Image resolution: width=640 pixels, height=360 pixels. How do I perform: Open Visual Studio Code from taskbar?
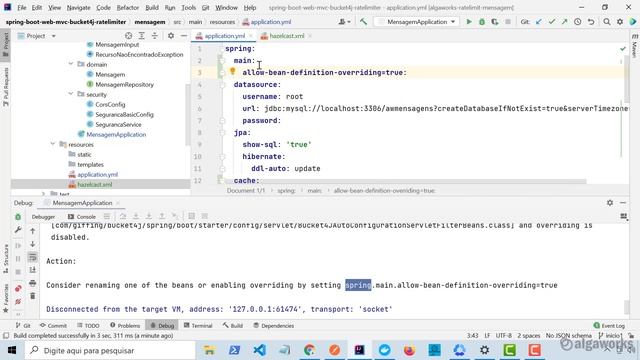click(x=260, y=350)
